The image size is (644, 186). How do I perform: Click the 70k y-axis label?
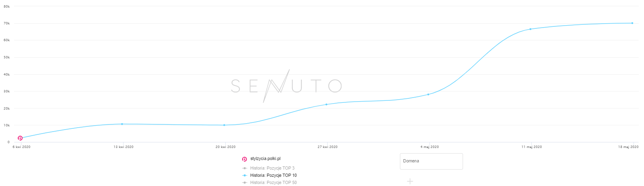(x=7, y=24)
